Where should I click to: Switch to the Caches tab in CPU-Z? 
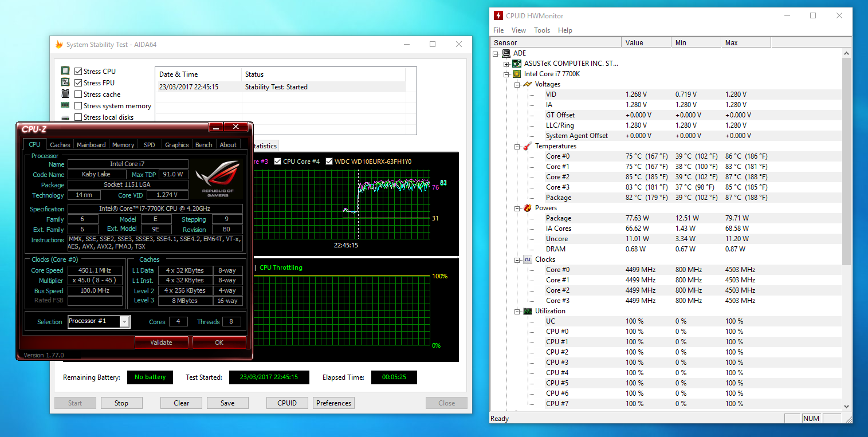click(x=60, y=145)
